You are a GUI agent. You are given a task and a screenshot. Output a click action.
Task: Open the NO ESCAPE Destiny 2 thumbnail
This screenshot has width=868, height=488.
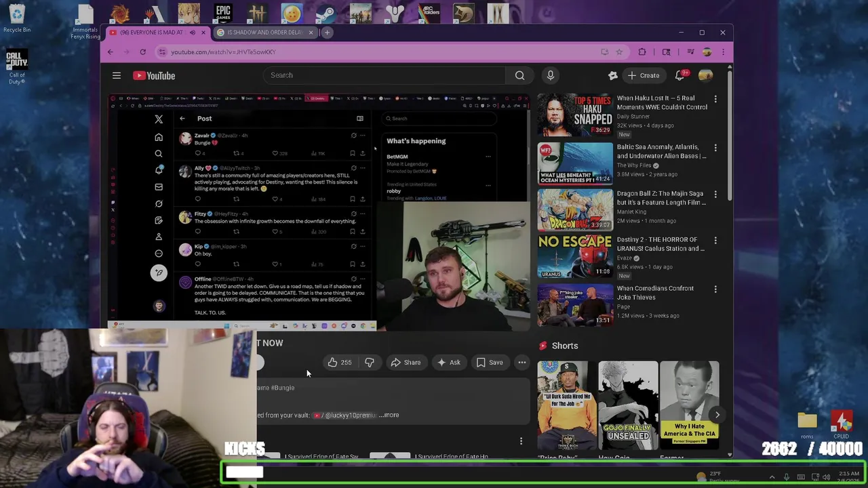click(x=575, y=256)
